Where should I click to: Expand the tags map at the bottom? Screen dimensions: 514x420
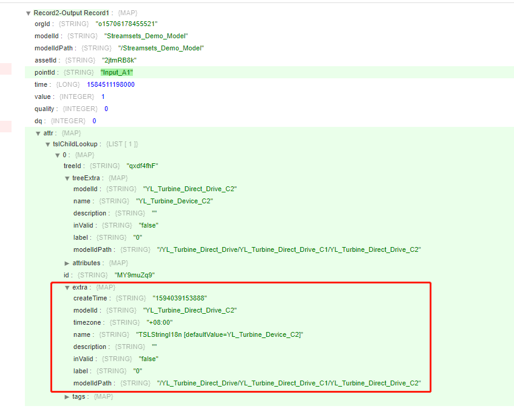67,396
